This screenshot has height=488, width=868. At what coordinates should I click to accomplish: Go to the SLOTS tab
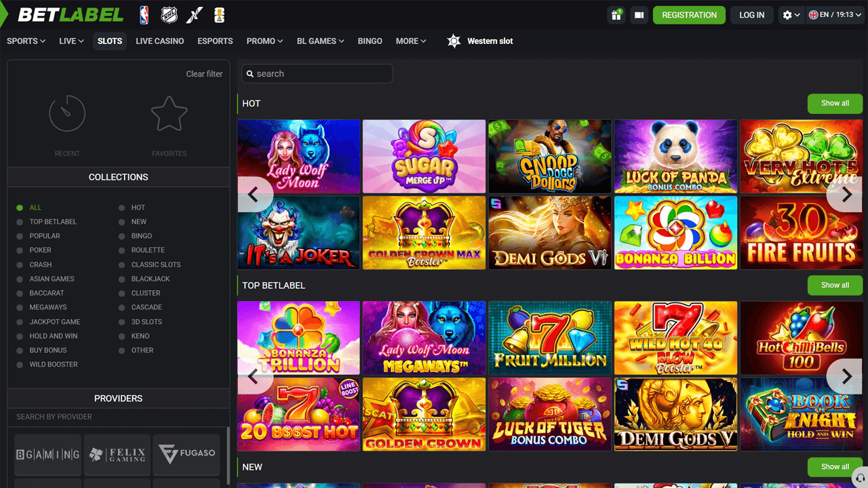click(110, 41)
